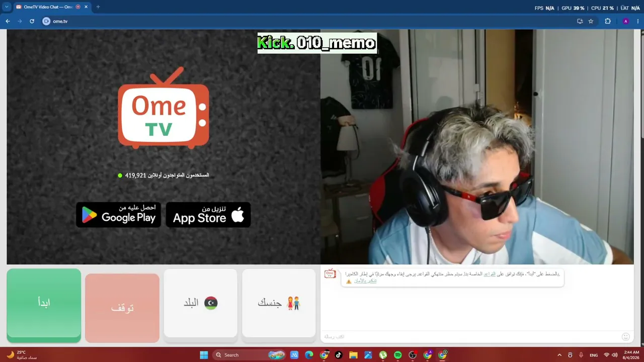Reload the ome.tv page

[x=32, y=21]
